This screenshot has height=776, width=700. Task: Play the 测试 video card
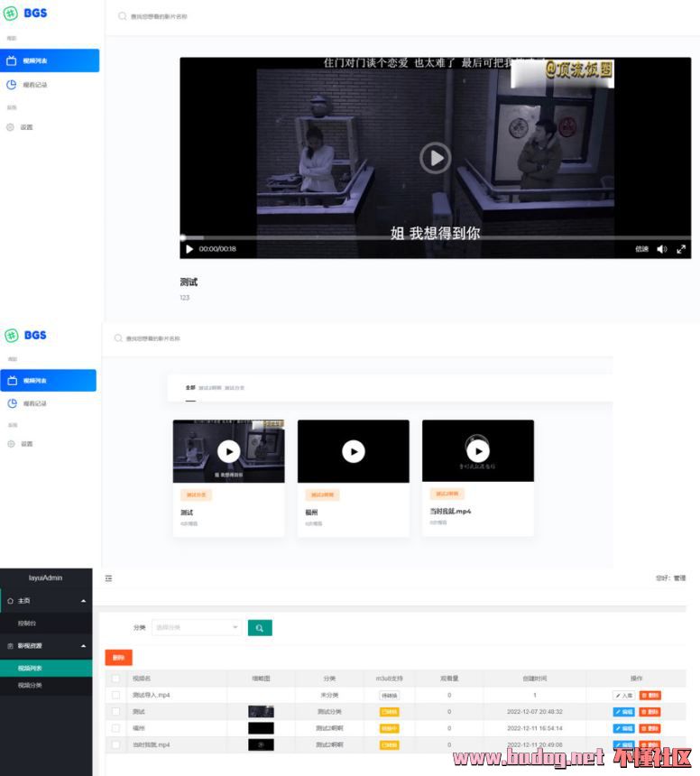[229, 451]
